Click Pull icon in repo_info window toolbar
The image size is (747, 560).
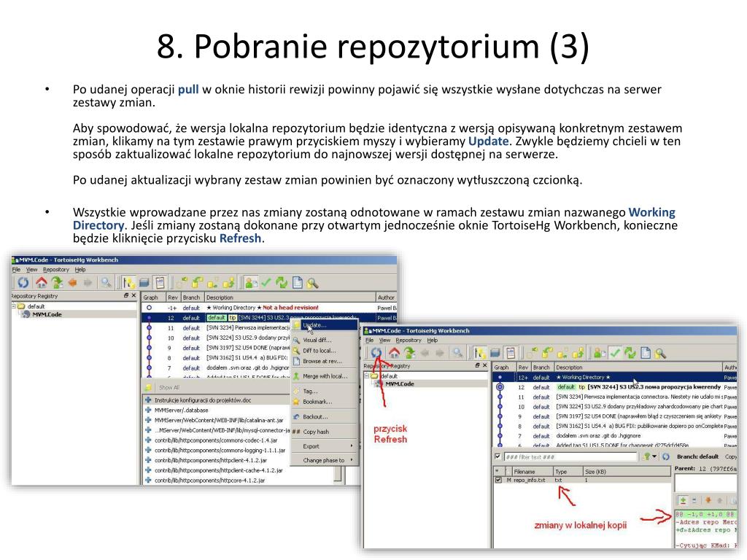547,354
